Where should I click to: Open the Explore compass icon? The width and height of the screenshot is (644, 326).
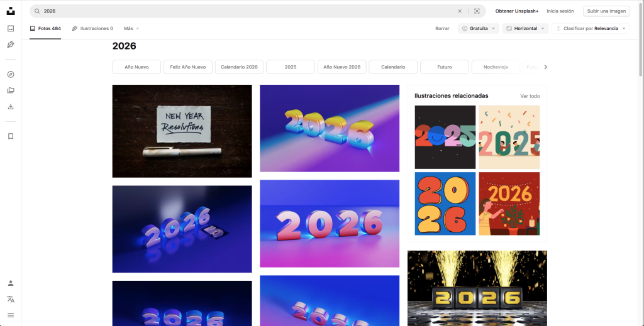click(x=11, y=74)
